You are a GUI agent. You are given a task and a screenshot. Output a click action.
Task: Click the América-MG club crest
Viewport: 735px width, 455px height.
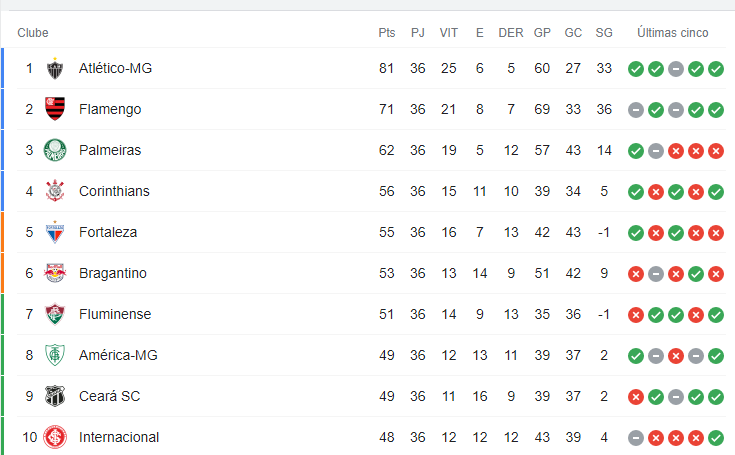click(x=55, y=355)
